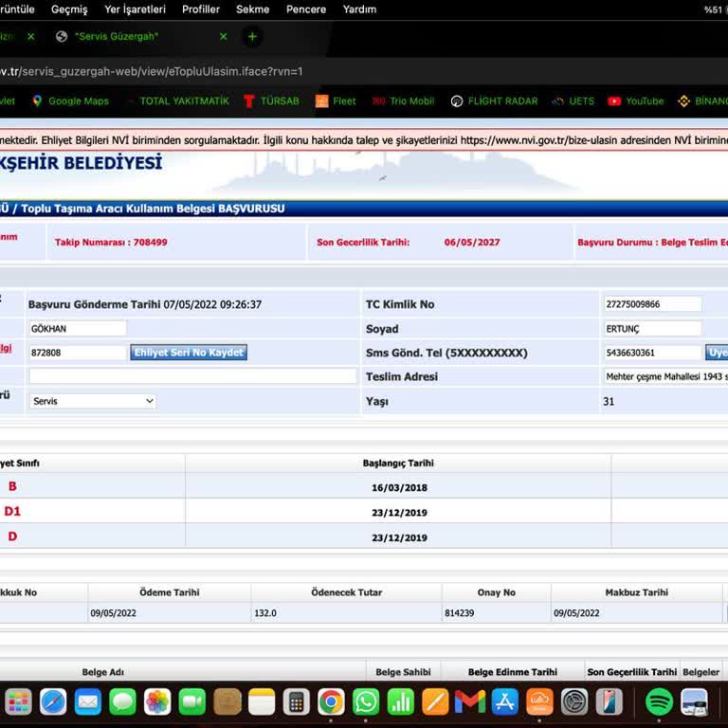Click the Soyad field containing ERTUNÇ

pyautogui.click(x=652, y=329)
